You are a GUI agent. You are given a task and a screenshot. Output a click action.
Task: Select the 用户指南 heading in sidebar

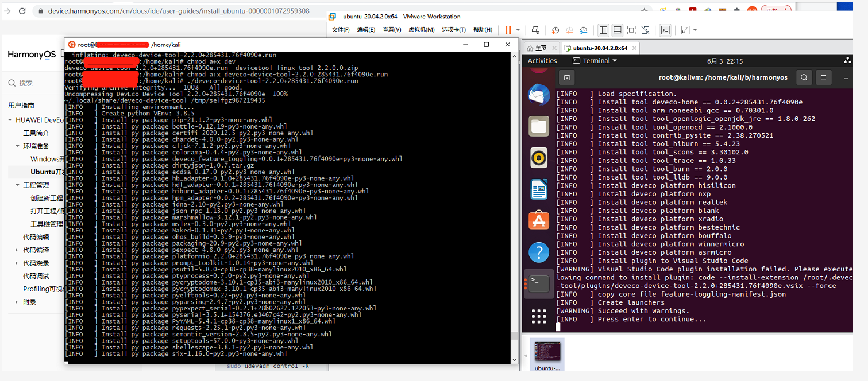click(x=21, y=106)
